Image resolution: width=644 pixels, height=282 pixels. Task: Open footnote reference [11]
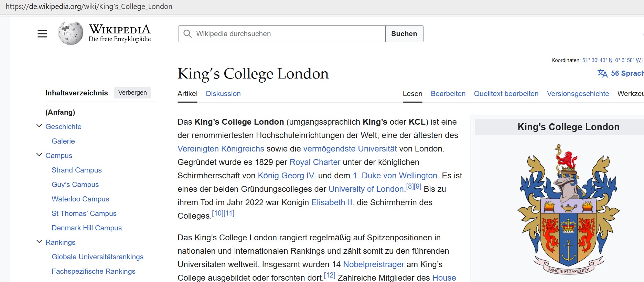click(x=229, y=213)
